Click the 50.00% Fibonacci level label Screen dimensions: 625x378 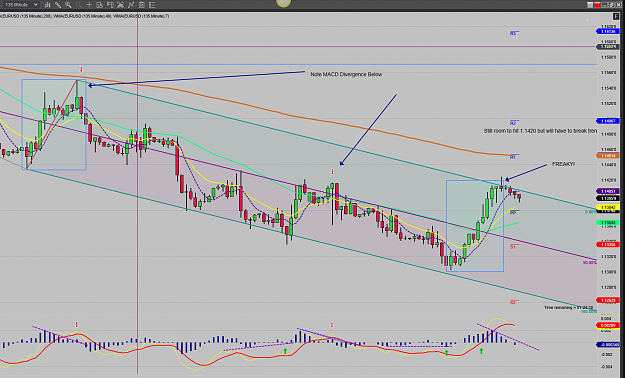590,263
